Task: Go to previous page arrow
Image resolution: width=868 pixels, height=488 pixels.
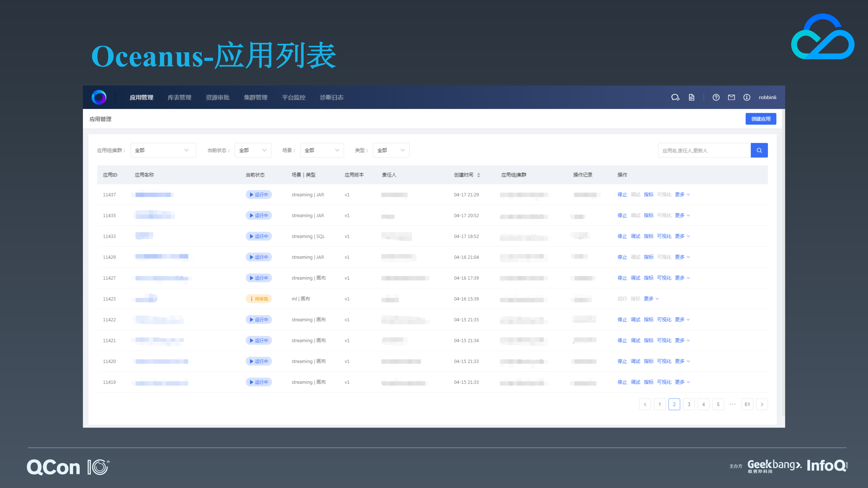Action: [645, 405]
